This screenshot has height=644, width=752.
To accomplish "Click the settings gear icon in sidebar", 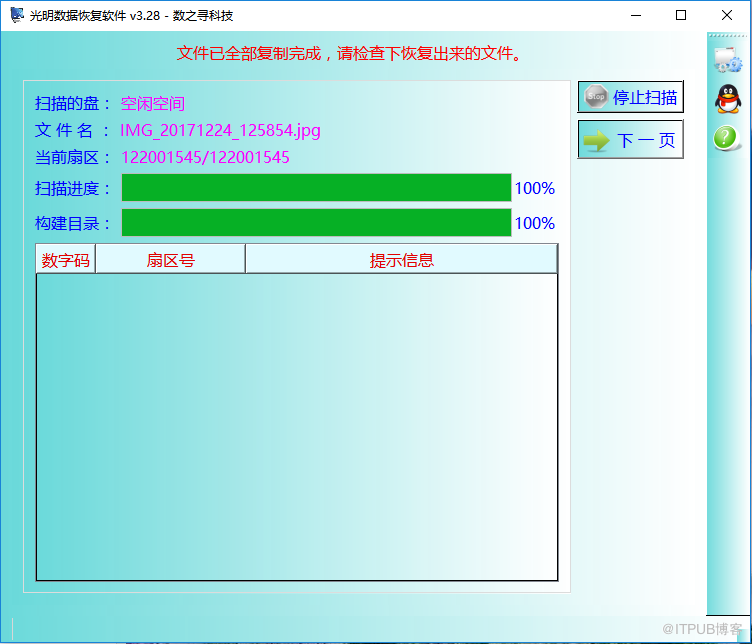I will point(728,60).
